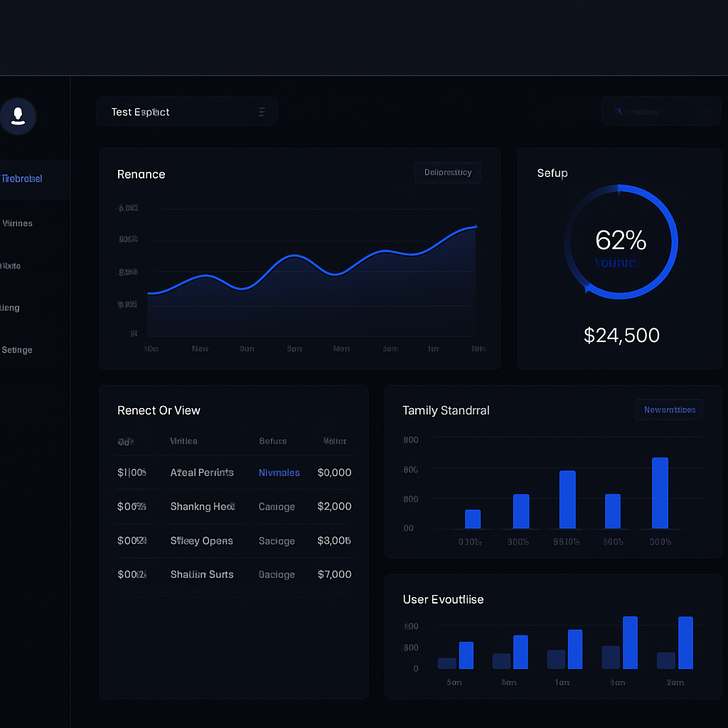Click the 62% circular progress ring
Screen dimensions: 728x728
tap(621, 242)
